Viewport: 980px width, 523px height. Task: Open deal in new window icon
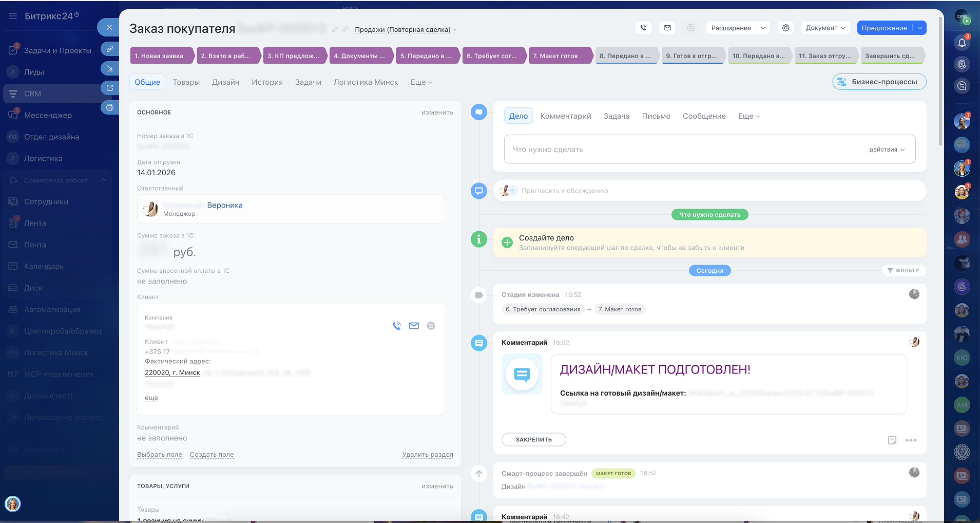[110, 88]
